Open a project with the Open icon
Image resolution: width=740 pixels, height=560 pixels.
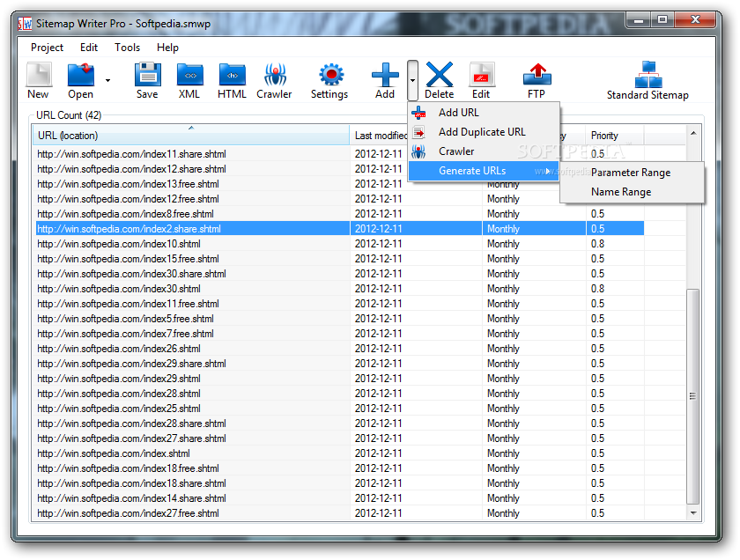pos(81,75)
